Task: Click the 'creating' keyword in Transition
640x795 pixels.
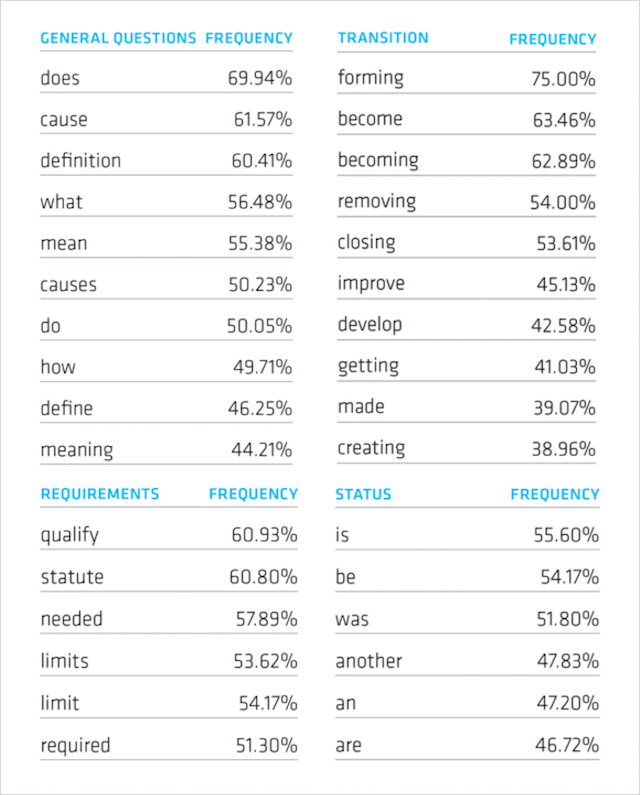Action: (x=371, y=448)
